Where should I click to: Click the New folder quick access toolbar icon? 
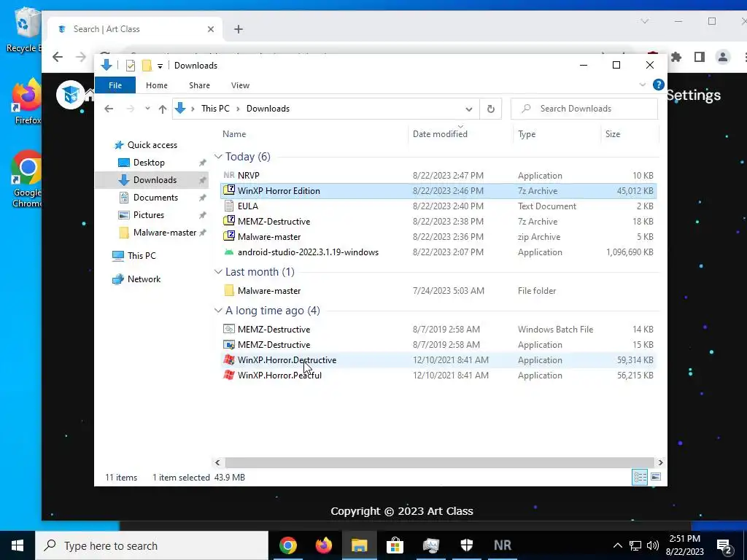click(147, 66)
